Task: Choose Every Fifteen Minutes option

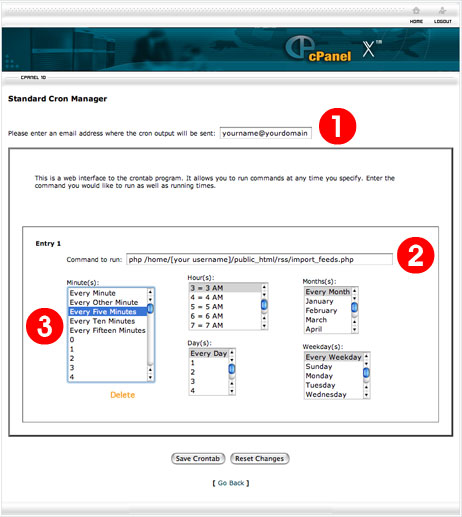Action: pyautogui.click(x=108, y=330)
